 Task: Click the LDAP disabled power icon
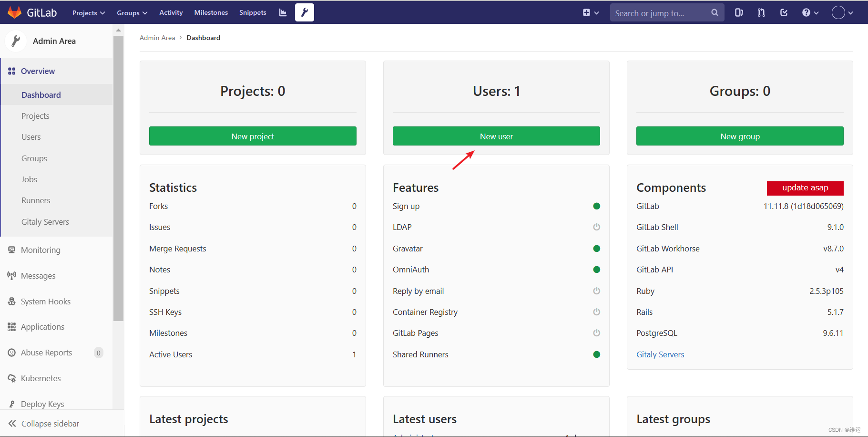(596, 227)
